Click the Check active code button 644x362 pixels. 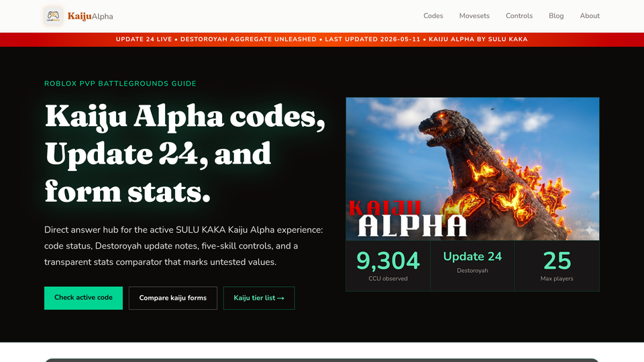tap(83, 298)
